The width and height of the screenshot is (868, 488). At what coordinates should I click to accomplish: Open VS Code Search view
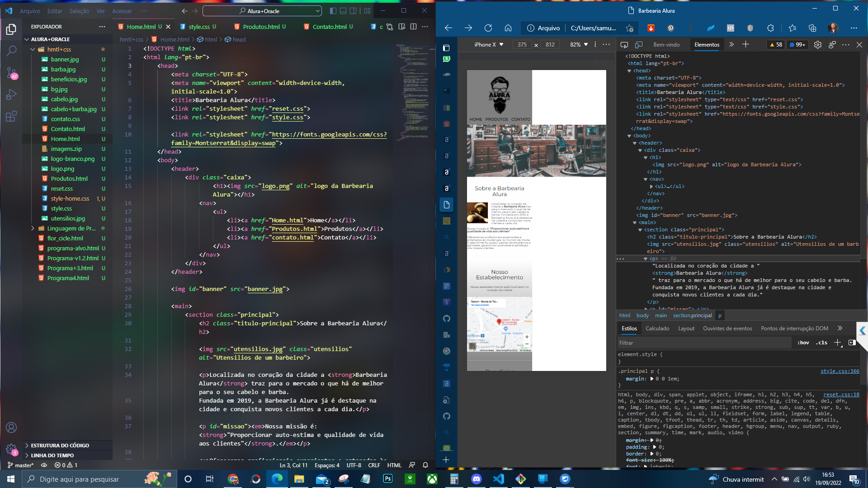(11, 51)
